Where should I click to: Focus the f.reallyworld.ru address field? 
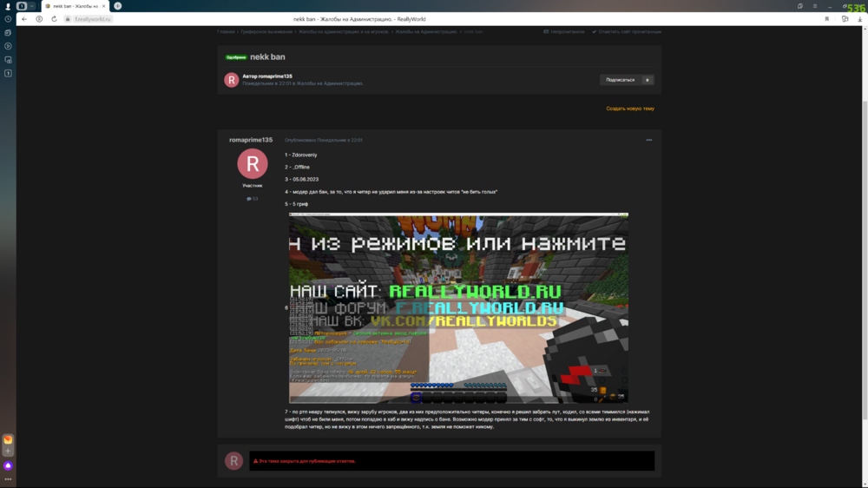[93, 19]
